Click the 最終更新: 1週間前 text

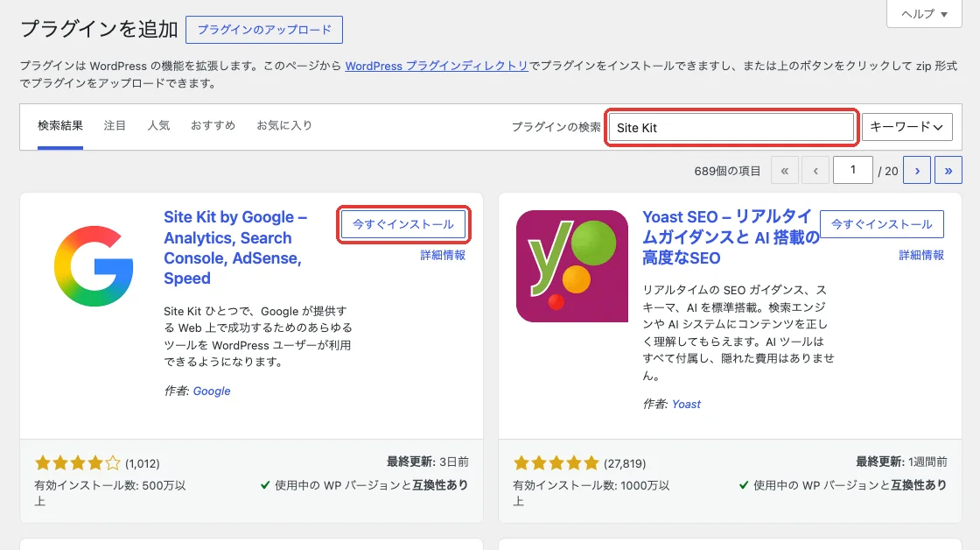(901, 462)
